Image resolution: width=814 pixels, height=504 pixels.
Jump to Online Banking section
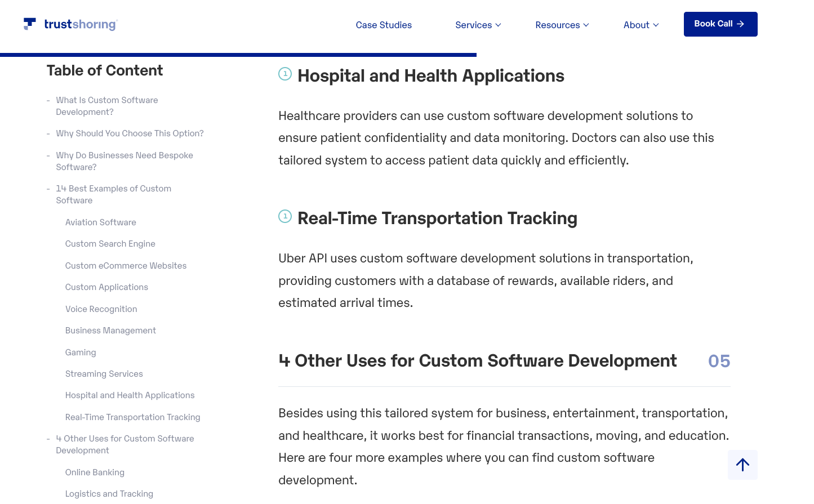pyautogui.click(x=95, y=472)
